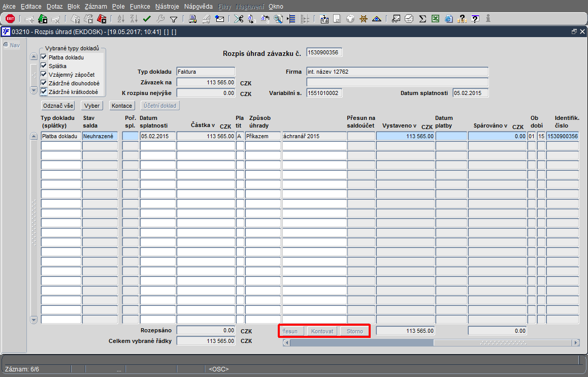Open the Blok menu
The width and height of the screenshot is (588, 377).
click(74, 7)
